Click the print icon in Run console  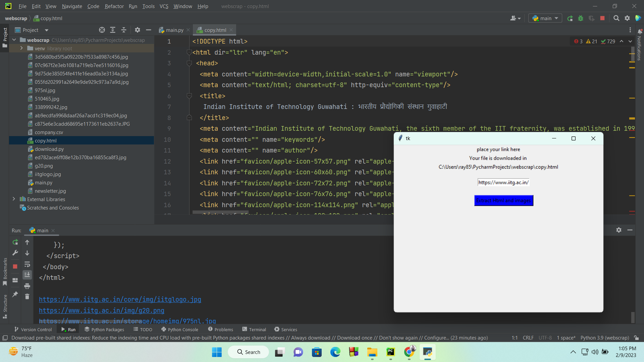click(27, 286)
